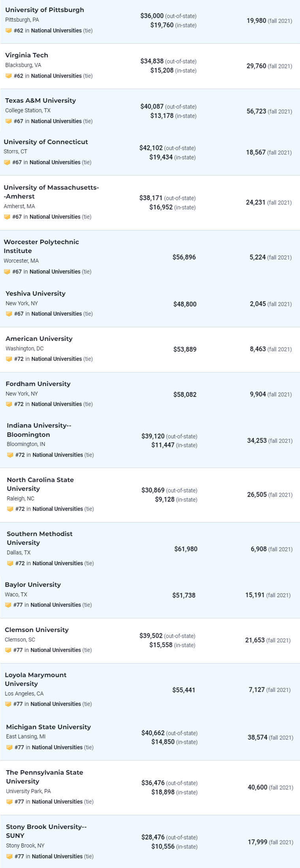Click the badge icon under American University
The width and height of the screenshot is (300, 868).
(9, 359)
